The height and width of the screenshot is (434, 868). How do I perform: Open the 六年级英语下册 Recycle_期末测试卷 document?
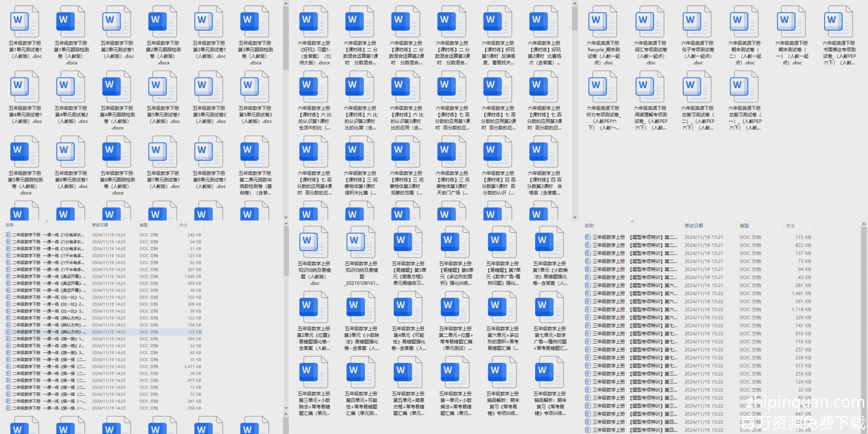[x=603, y=22]
